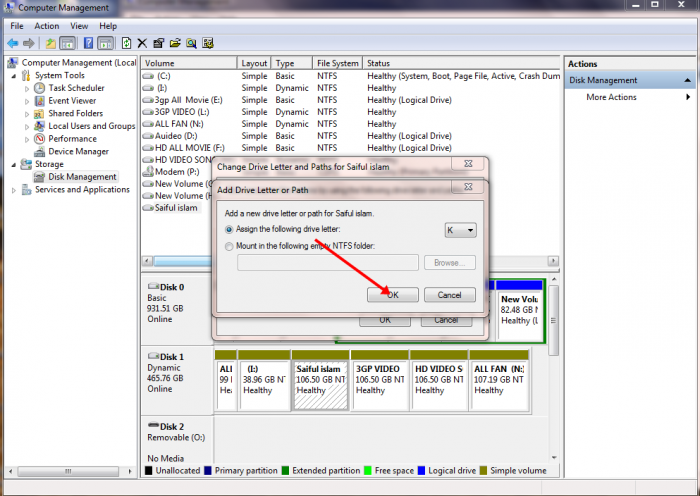Close the Change Drive Letter and Paths dialog
The width and height of the screenshot is (700, 496).
(468, 163)
